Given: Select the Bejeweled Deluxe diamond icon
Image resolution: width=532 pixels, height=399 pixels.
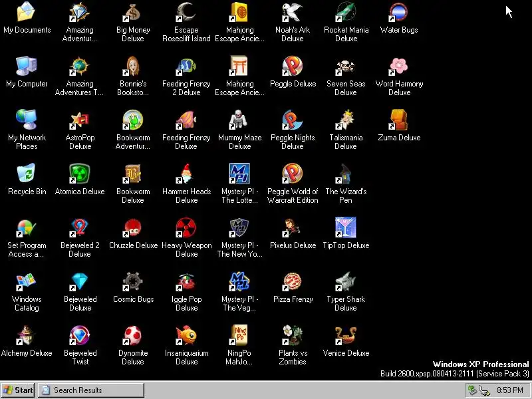Looking at the screenshot, I should tap(80, 281).
